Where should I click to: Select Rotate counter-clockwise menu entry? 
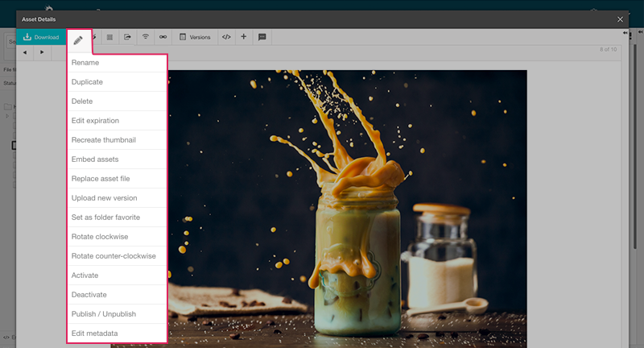click(117, 256)
